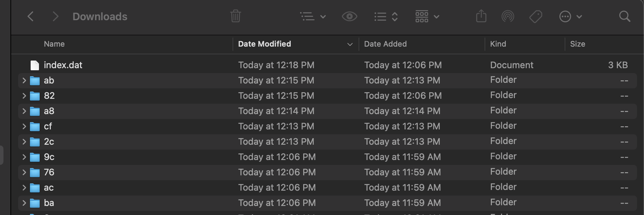
Task: Click the AirDrop icon in toolbar
Action: pos(508,16)
